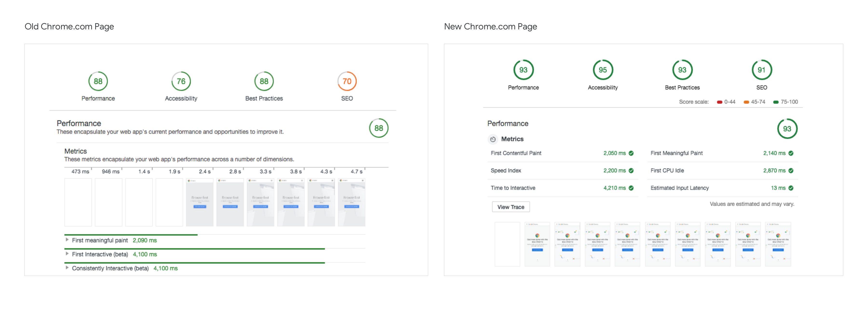Click the stopwatch icon beside Metrics heading
Image resolution: width=868 pixels, height=310 pixels.
pyautogui.click(x=493, y=139)
